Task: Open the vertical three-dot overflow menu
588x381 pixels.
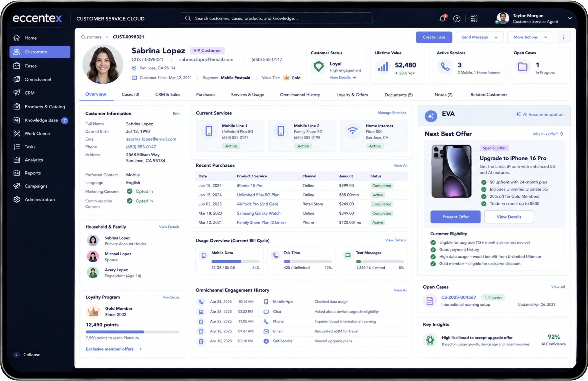Action: click(x=564, y=37)
